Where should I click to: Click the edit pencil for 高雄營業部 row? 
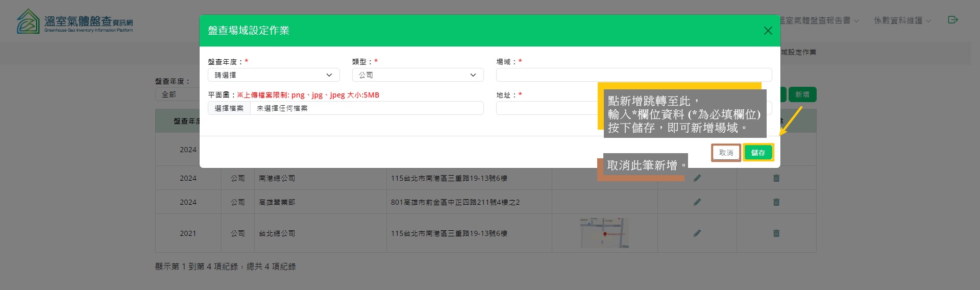pyautogui.click(x=697, y=202)
